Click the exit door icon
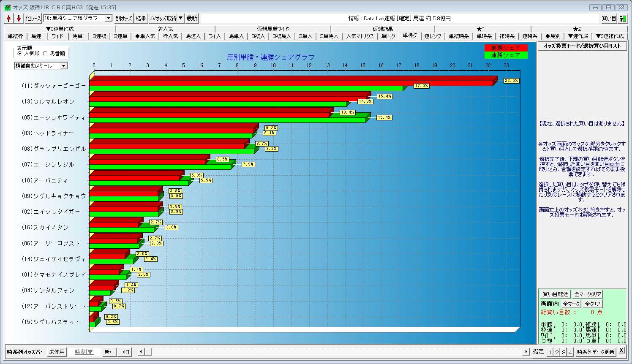 [623, 18]
